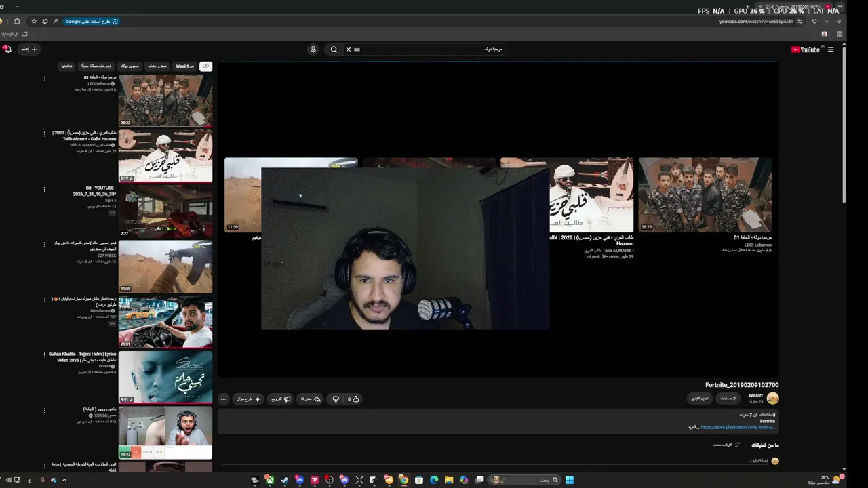Reload the page in the browser

[x=814, y=21]
